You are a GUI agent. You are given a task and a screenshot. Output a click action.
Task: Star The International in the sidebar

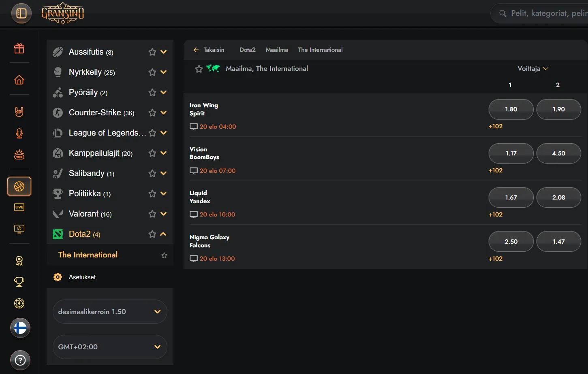pos(164,255)
